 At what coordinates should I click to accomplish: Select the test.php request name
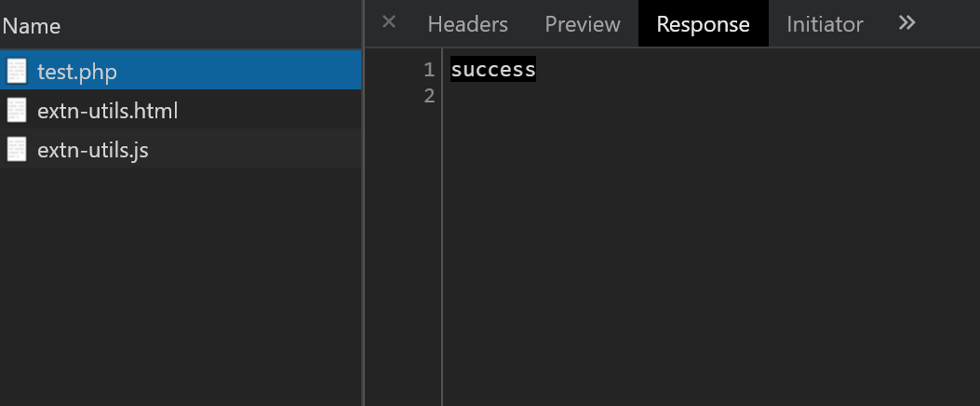click(x=77, y=71)
